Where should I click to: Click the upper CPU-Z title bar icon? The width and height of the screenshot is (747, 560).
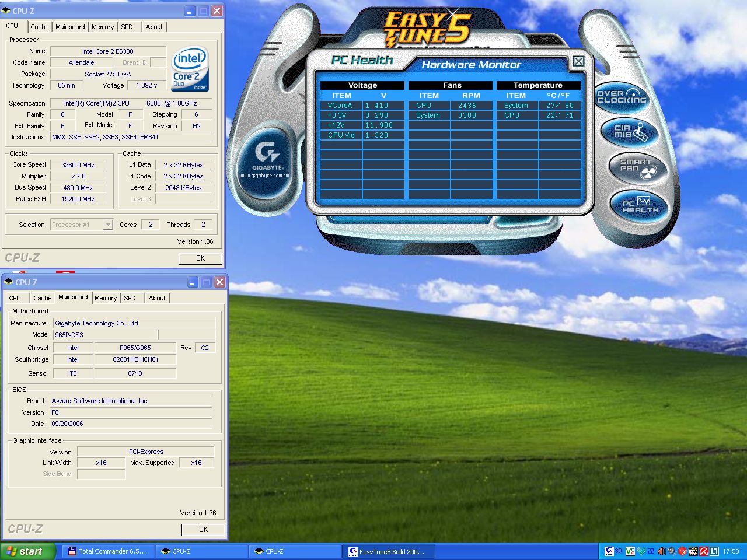(6, 11)
